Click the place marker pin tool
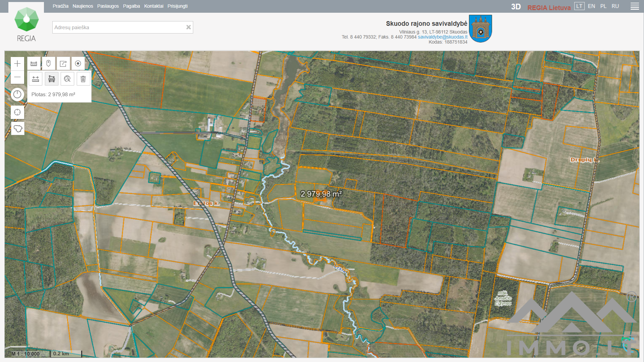The width and height of the screenshot is (644, 362). [x=48, y=64]
